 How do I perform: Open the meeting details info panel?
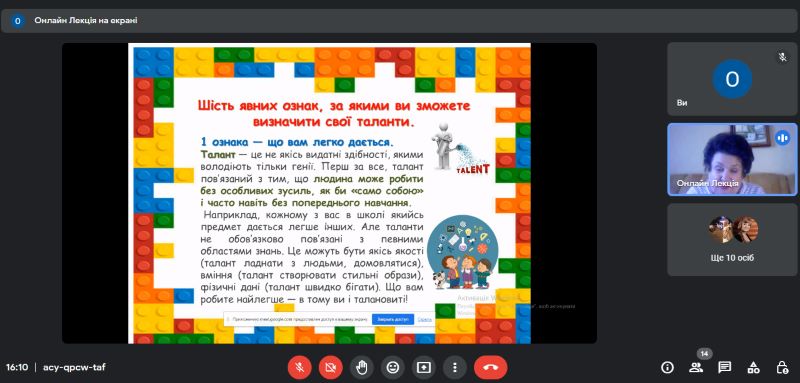point(667,367)
